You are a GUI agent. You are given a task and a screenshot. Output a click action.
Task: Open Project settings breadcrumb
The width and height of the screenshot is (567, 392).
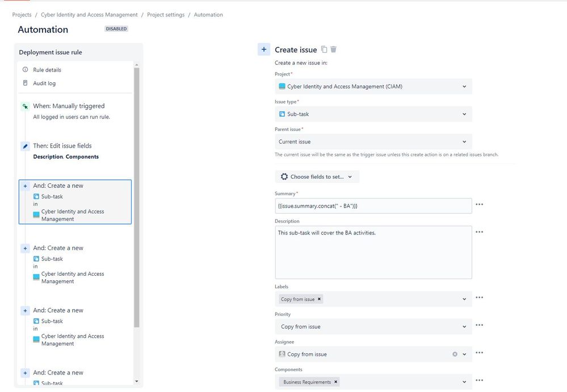click(x=166, y=15)
